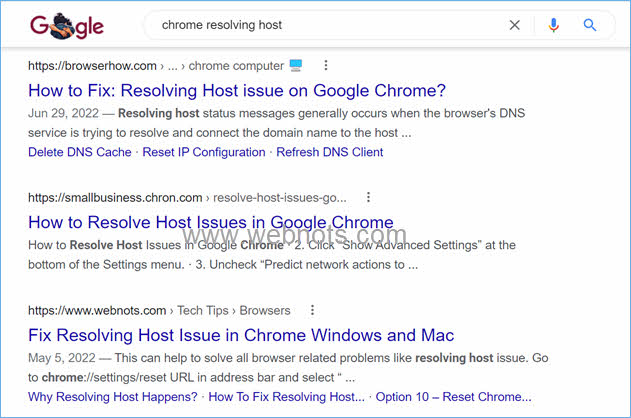This screenshot has height=418, width=631.
Task: Open three-dot menu for the smallbusiness.chron.com result
Action: [x=368, y=197]
